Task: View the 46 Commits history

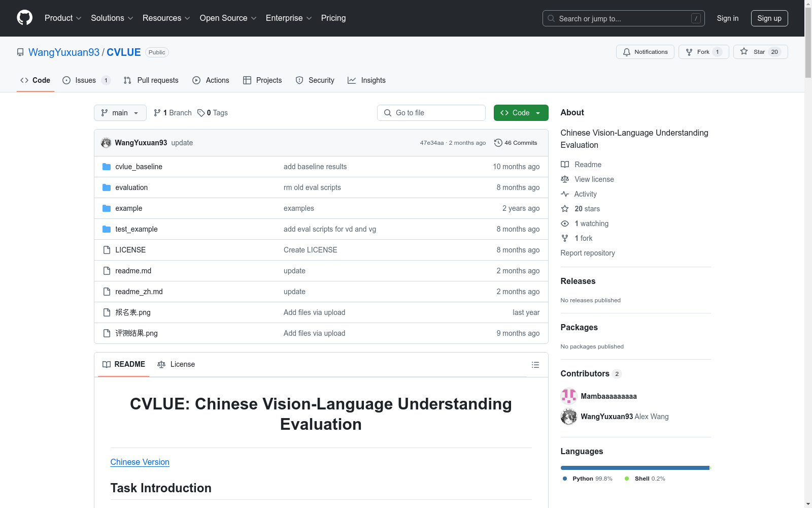Action: [516, 143]
